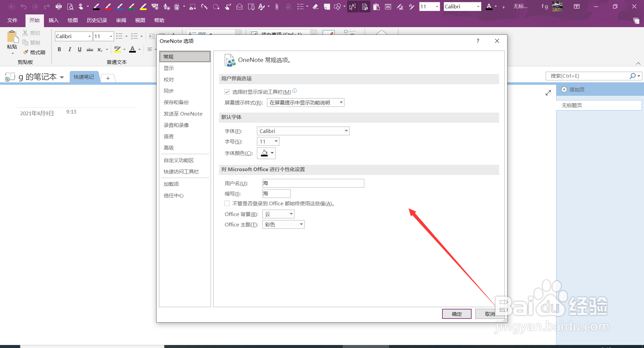
Task: Click the bullet list icon in top toolbar
Action: point(300,6)
